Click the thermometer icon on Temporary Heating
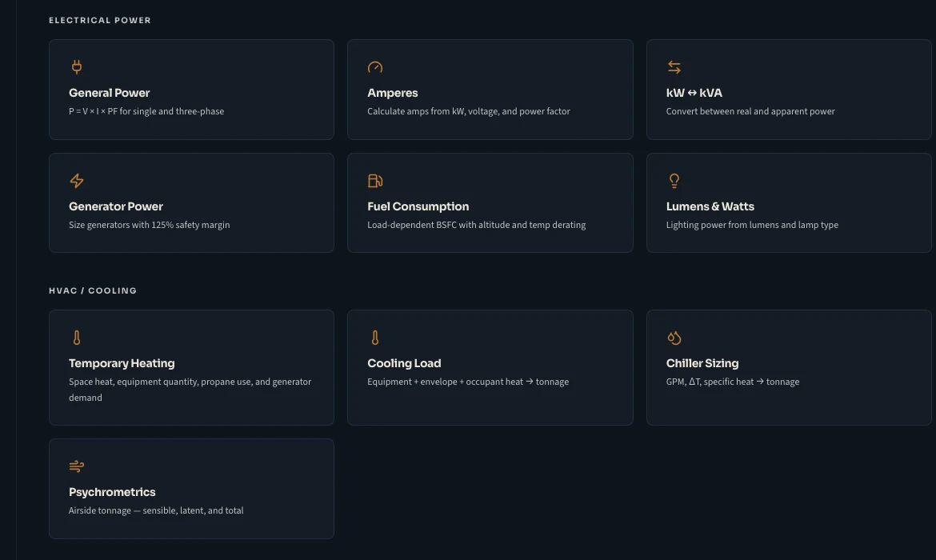The height and width of the screenshot is (560, 936). pyautogui.click(x=77, y=338)
